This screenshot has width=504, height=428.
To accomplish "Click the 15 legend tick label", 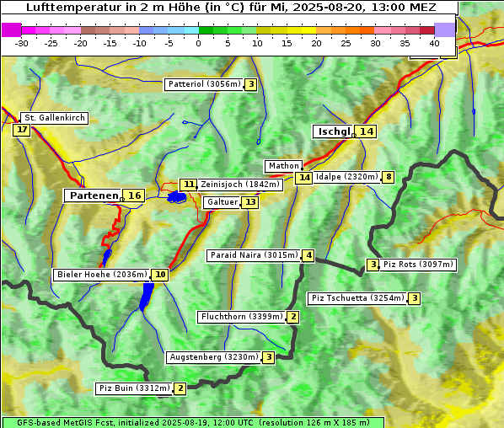I will [287, 44].
